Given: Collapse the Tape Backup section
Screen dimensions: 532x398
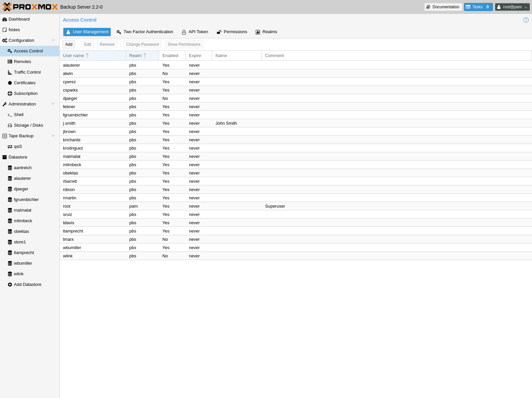Looking at the screenshot, I should point(53,136).
